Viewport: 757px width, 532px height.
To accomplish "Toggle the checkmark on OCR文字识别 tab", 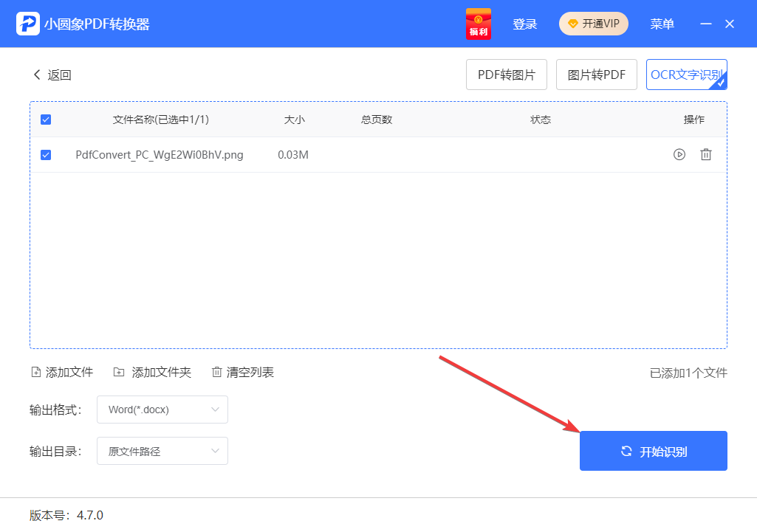I will pyautogui.click(x=720, y=83).
